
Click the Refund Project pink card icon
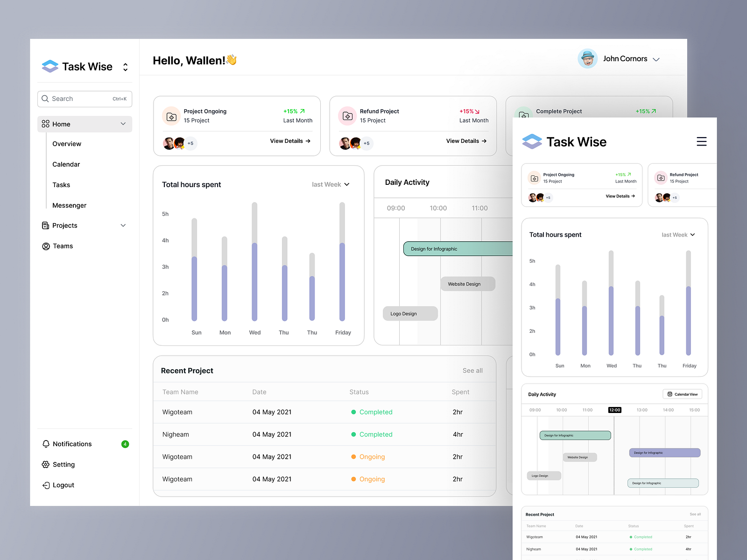click(x=347, y=116)
